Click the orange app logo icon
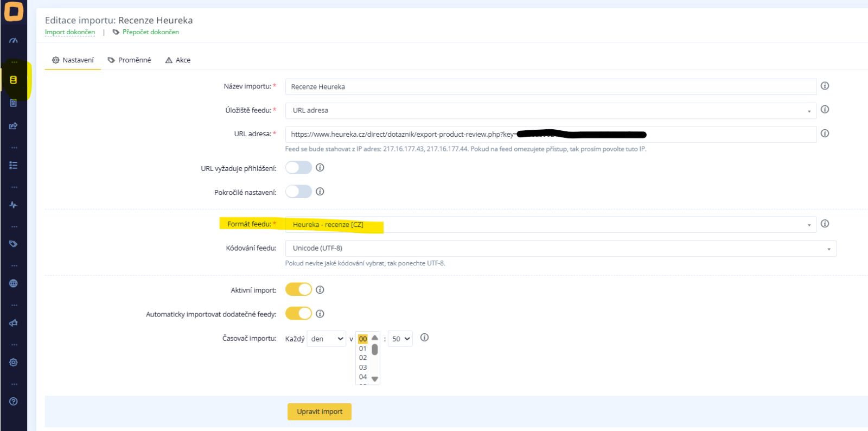Image resolution: width=868 pixels, height=431 pixels. pyautogui.click(x=14, y=11)
